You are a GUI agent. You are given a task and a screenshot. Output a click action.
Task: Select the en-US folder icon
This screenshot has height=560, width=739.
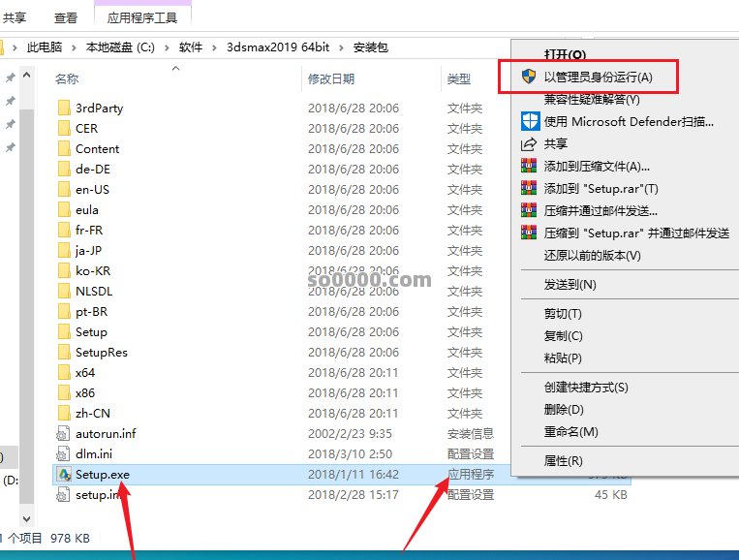point(64,189)
